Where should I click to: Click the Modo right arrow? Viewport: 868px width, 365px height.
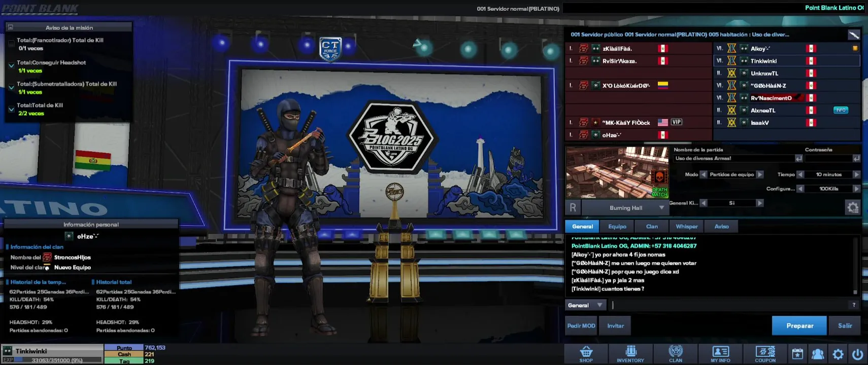[x=760, y=174]
